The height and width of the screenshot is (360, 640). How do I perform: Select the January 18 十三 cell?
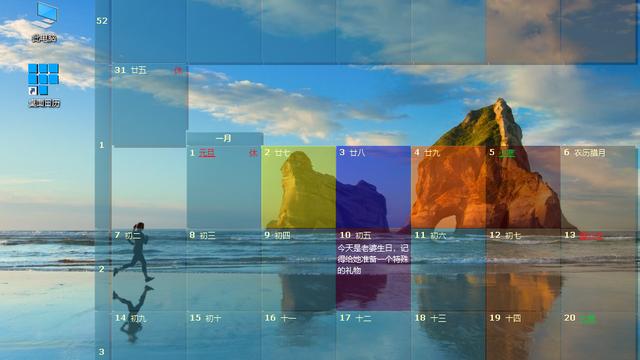[x=448, y=336]
